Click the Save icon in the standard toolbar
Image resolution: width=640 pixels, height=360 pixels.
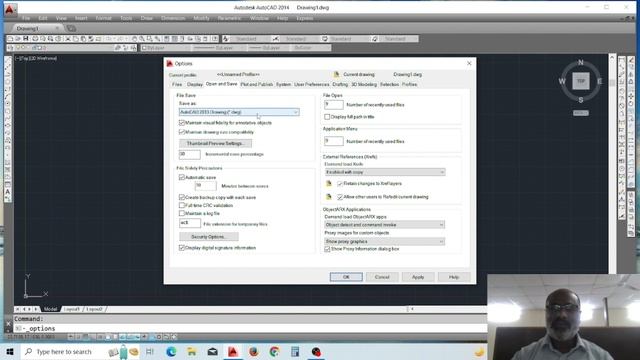tap(26, 39)
